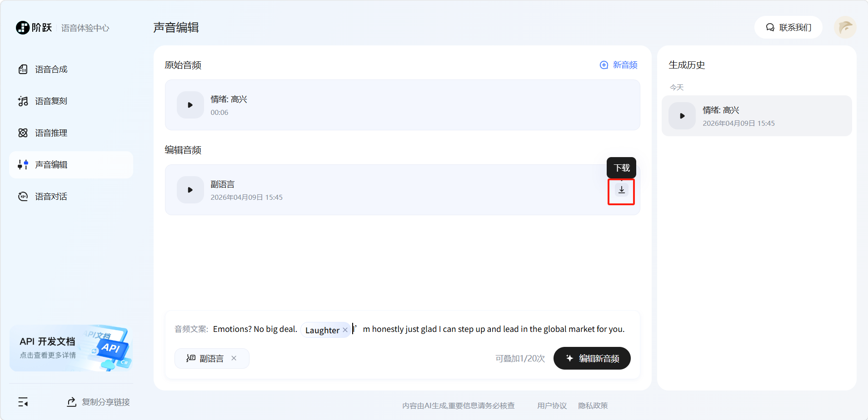Remove the 副语言 edit chip
Viewport: 868px width, 420px height.
coord(234,358)
